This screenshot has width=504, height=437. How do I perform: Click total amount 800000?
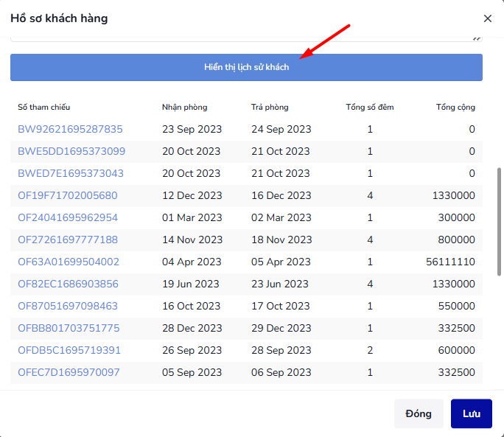point(456,240)
